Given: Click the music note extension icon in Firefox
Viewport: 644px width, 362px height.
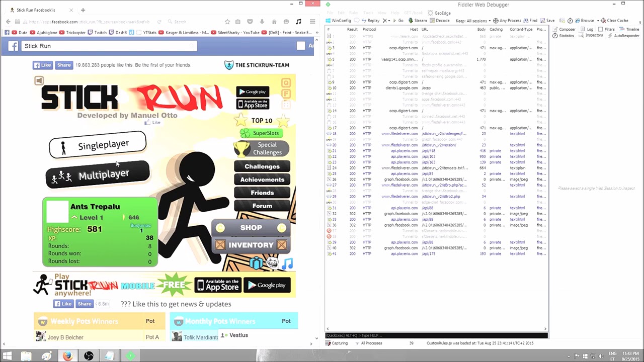Looking at the screenshot, I should pyautogui.click(x=298, y=22).
